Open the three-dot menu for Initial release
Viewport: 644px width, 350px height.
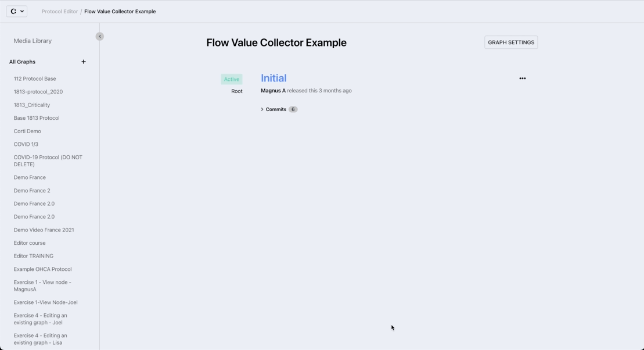tap(522, 78)
